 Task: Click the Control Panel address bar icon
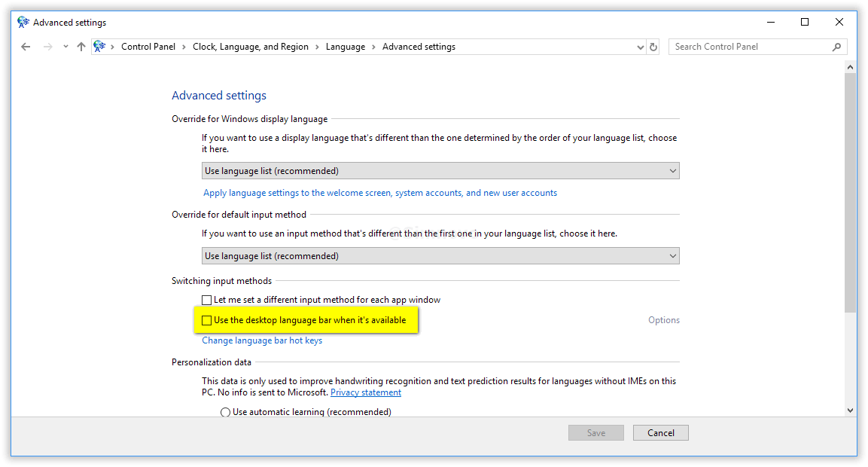tap(99, 47)
